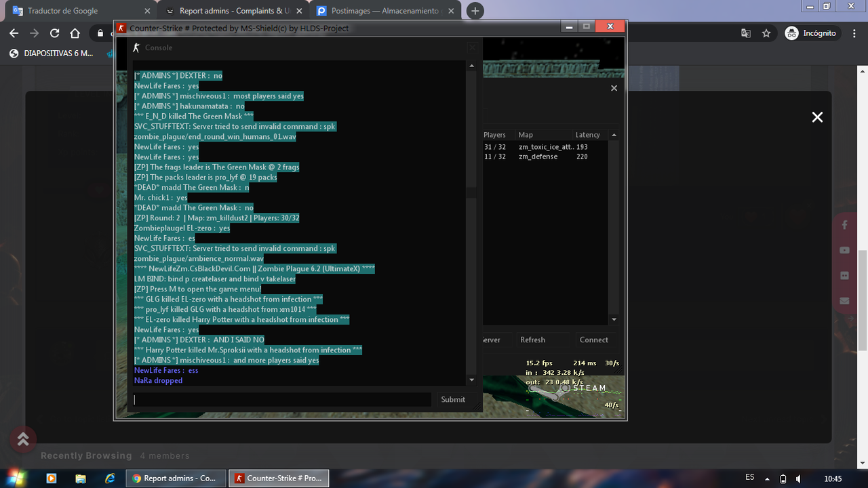
Task: Click the taskbar clock showing 10:45
Action: 833,479
